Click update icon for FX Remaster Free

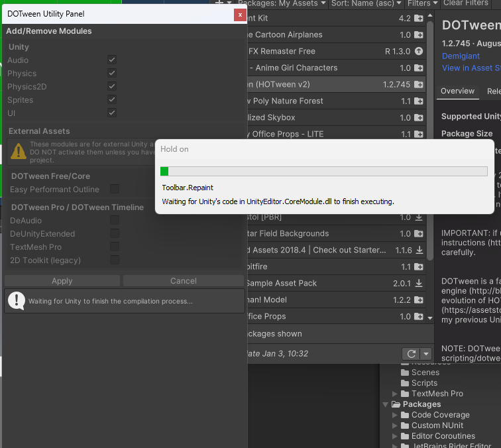pos(419,51)
